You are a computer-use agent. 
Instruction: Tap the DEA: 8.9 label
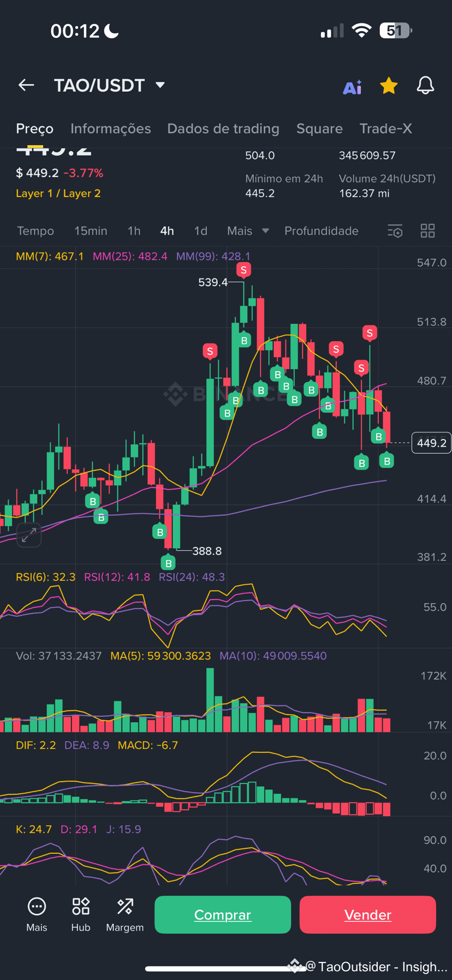[x=87, y=745]
